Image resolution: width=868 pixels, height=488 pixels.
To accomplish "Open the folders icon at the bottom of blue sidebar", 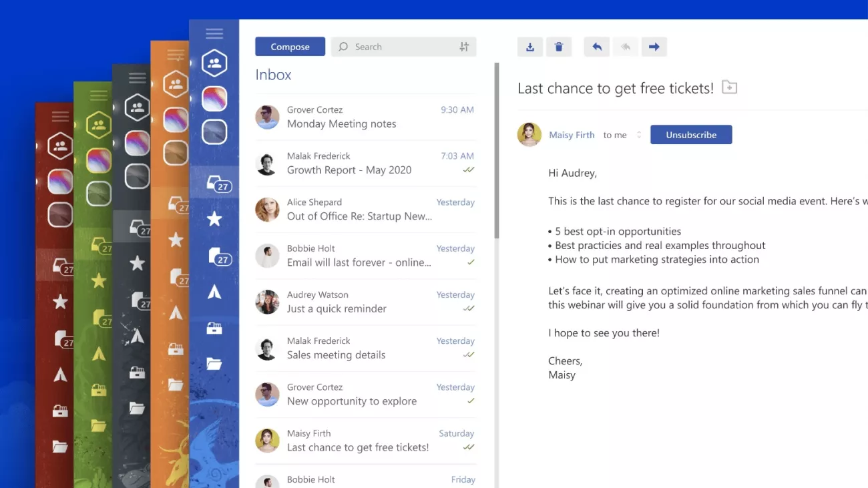I will pyautogui.click(x=214, y=364).
